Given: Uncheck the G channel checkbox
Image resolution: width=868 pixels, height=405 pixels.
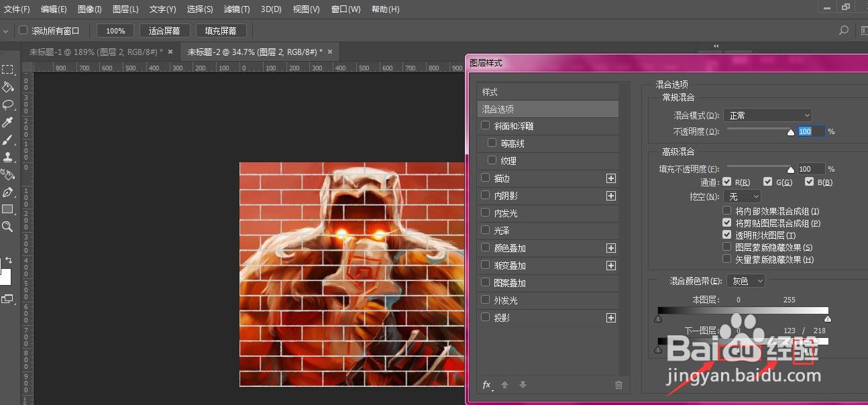Looking at the screenshot, I should click(x=767, y=182).
